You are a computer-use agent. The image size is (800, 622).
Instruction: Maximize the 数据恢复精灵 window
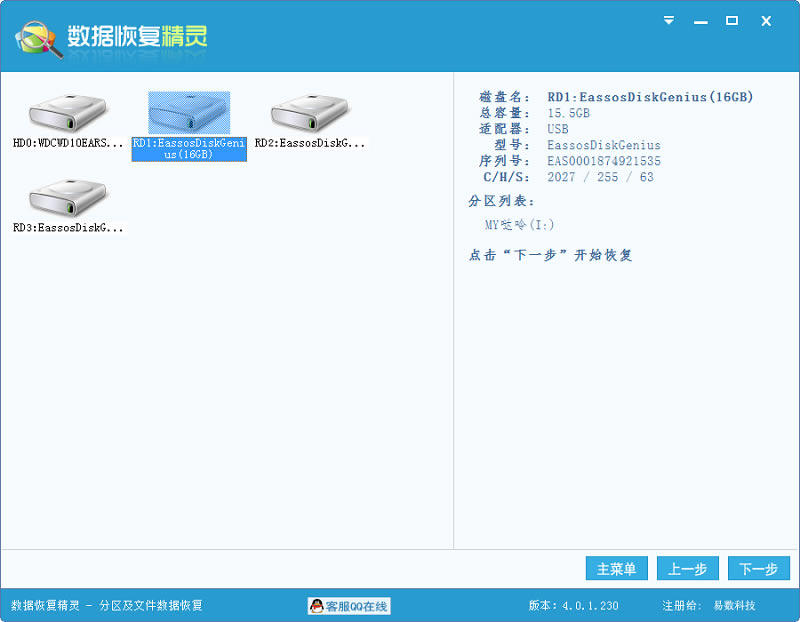pyautogui.click(x=732, y=20)
